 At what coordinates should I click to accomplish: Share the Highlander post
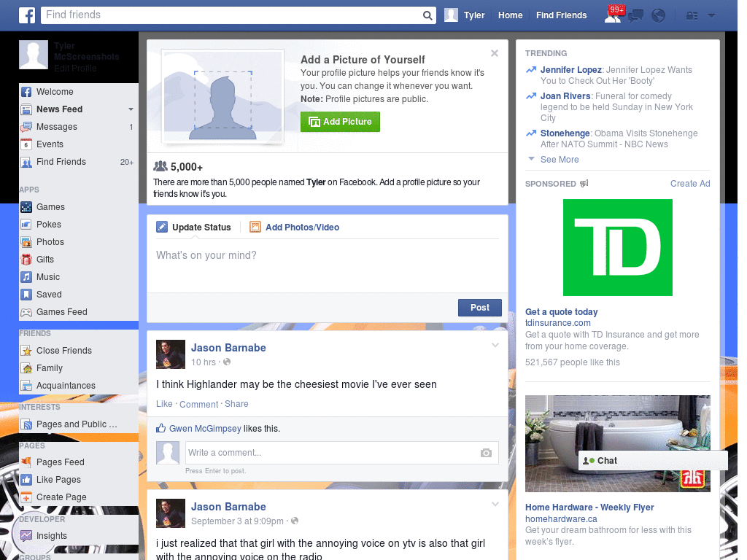click(236, 404)
